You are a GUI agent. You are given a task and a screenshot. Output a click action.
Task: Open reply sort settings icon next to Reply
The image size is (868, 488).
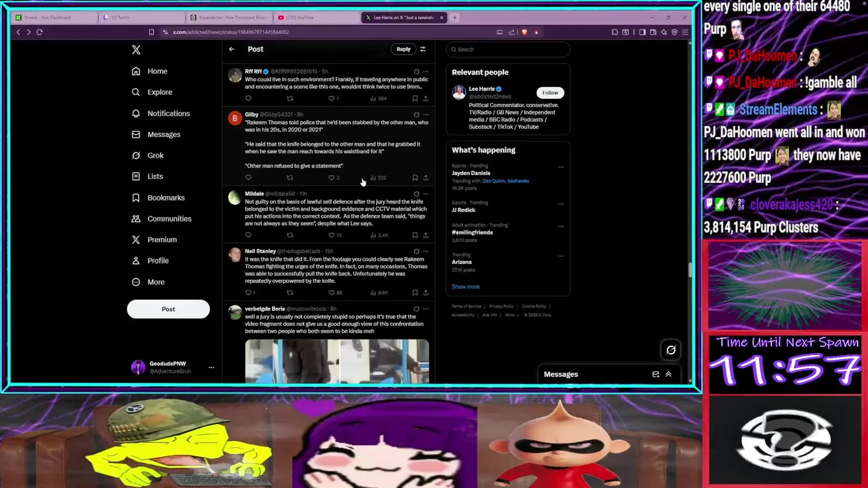pos(422,49)
